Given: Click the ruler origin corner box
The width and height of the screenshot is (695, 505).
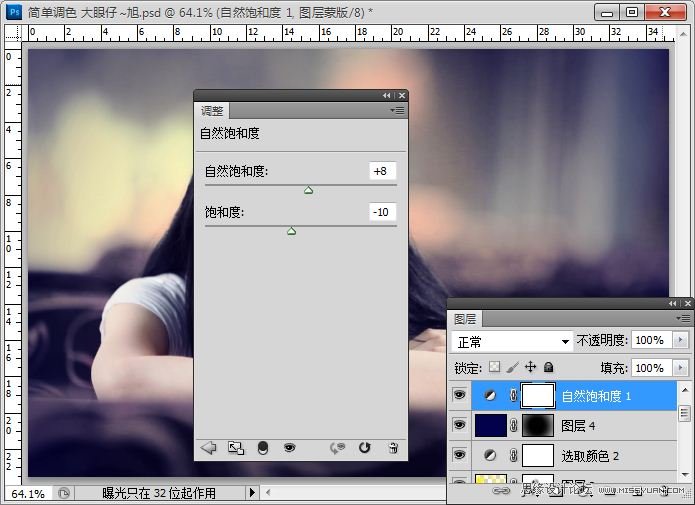Looking at the screenshot, I should click(13, 33).
